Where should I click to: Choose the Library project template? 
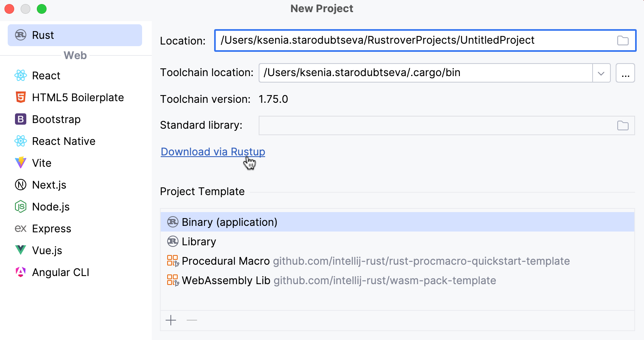pyautogui.click(x=199, y=242)
